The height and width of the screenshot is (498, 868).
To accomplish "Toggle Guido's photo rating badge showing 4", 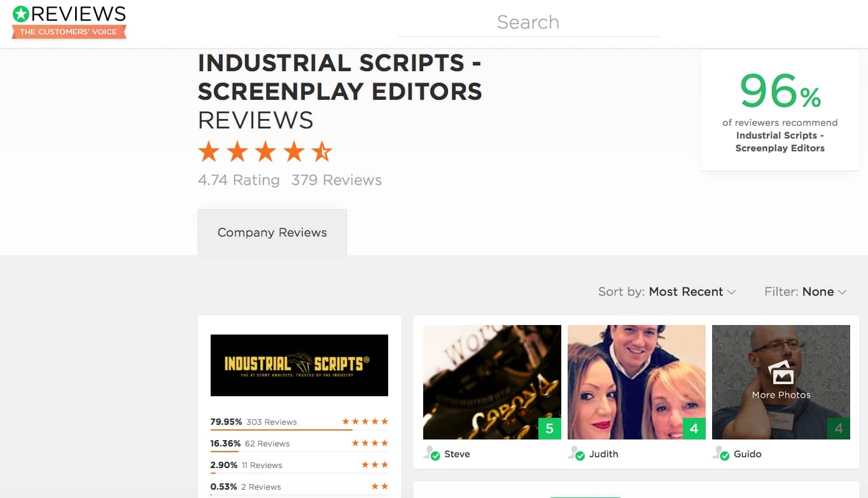I will (839, 429).
